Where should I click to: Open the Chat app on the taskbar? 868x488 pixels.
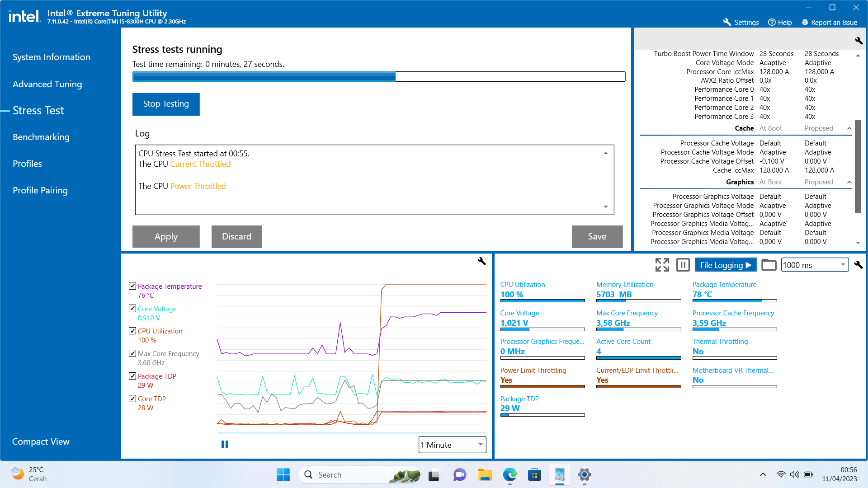[460, 474]
